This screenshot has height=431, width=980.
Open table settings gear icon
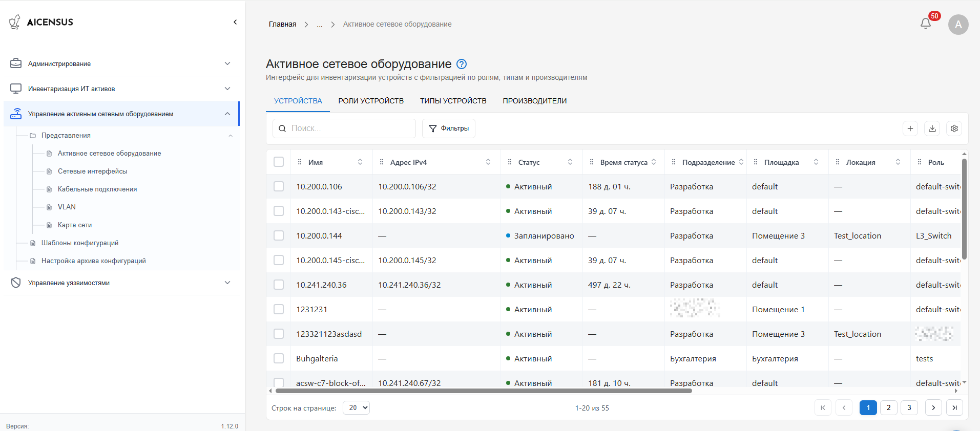(x=954, y=128)
